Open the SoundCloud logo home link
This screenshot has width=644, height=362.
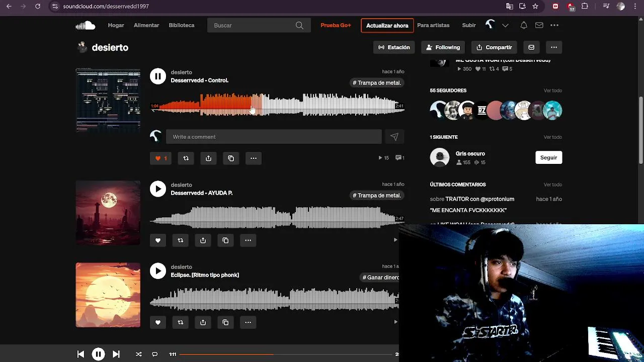(x=85, y=25)
